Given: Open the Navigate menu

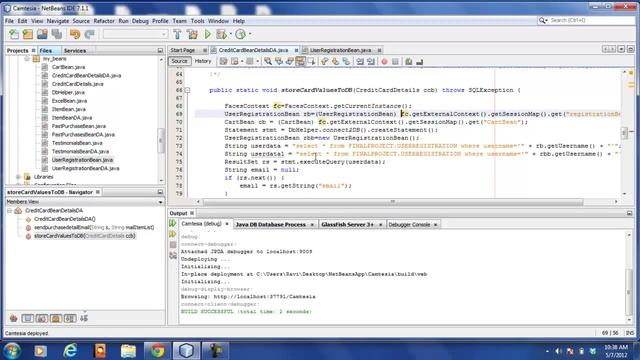Looking at the screenshot, I should coord(58,21).
